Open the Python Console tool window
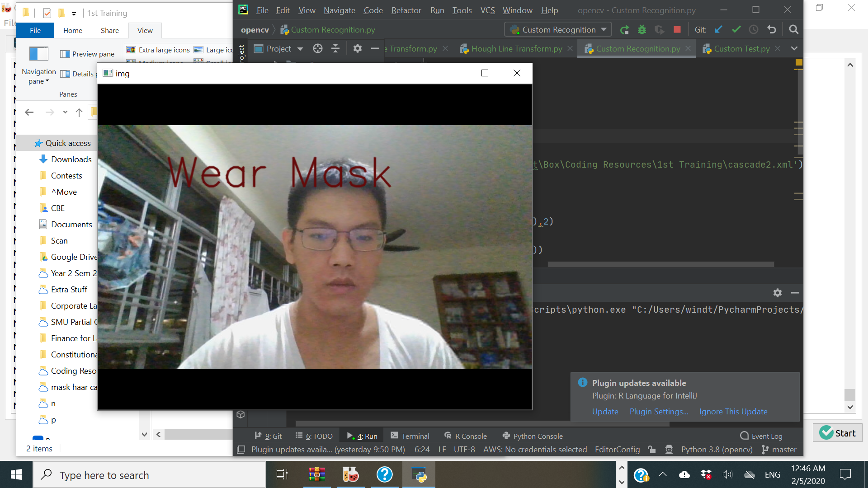The height and width of the screenshot is (488, 868). click(x=533, y=436)
